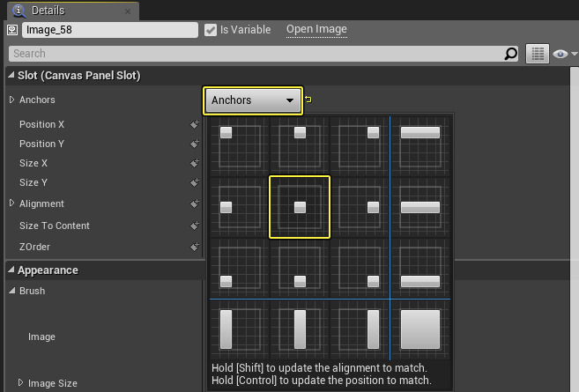
Task: Click the ZOrder property binding icon
Action: pos(194,247)
